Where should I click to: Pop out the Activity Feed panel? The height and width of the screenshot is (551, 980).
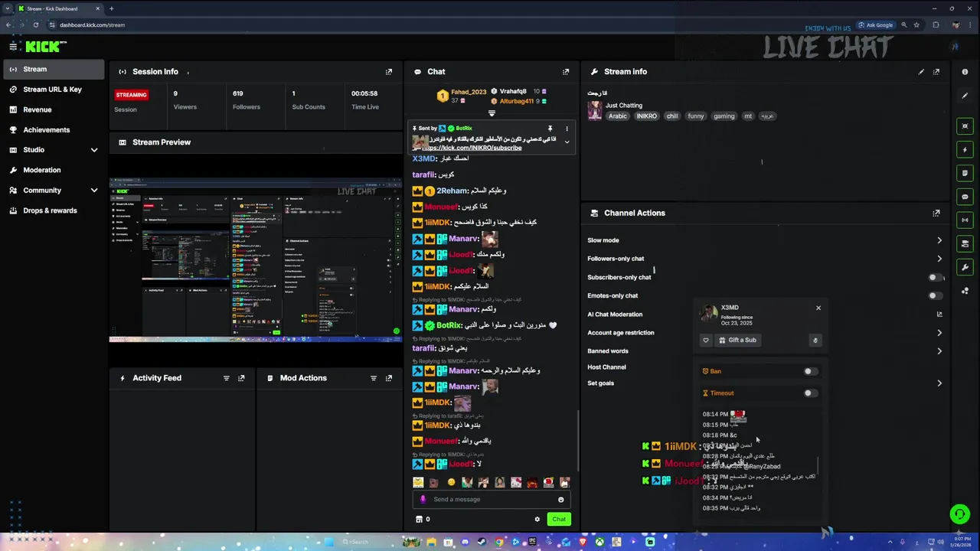tap(241, 378)
